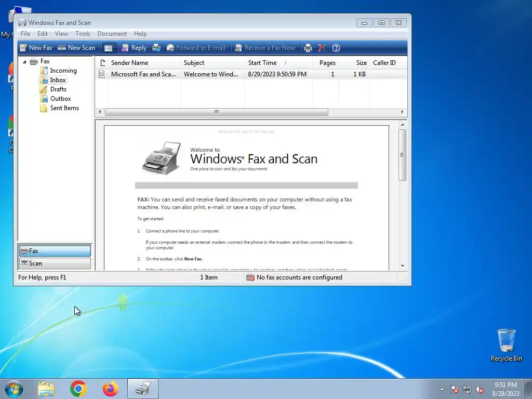Open the Edit menu
The height and width of the screenshot is (399, 532).
[43, 34]
